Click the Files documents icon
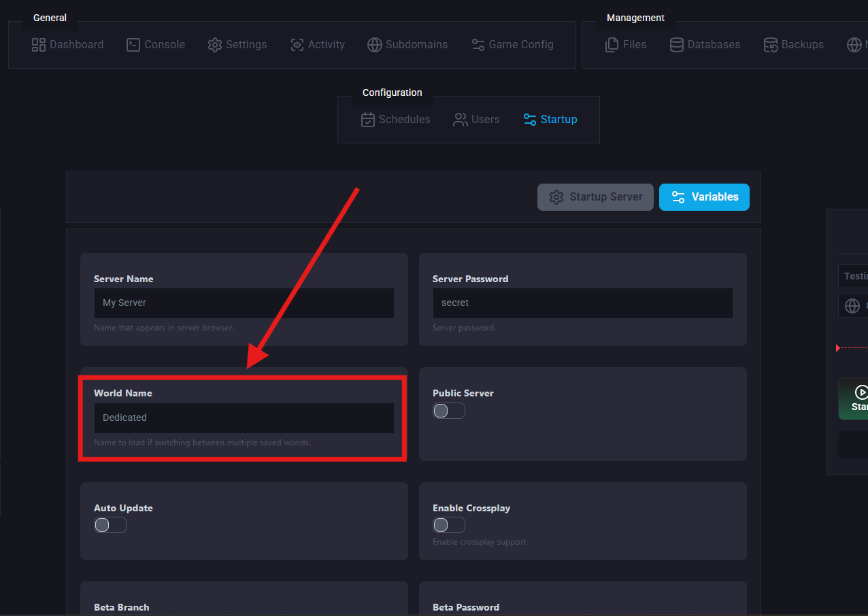Viewport: 868px width, 616px height. tap(612, 45)
